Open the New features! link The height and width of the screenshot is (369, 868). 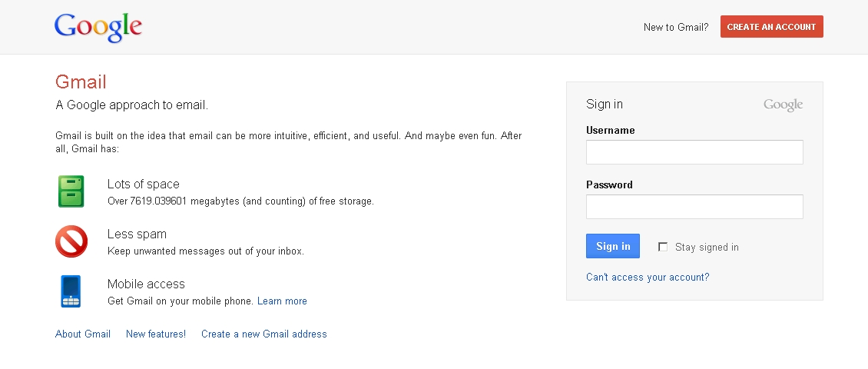[156, 334]
